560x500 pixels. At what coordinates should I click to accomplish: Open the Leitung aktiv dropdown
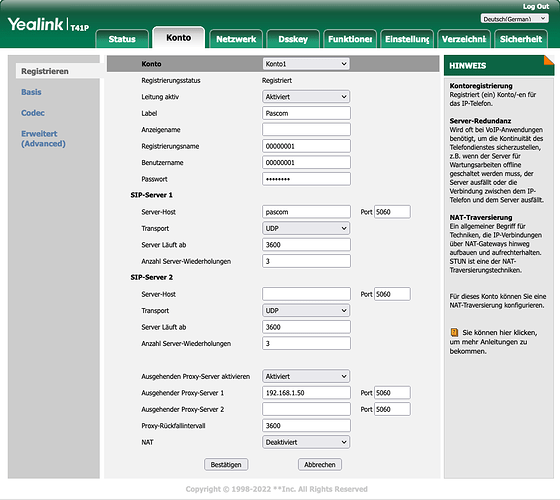(x=306, y=97)
